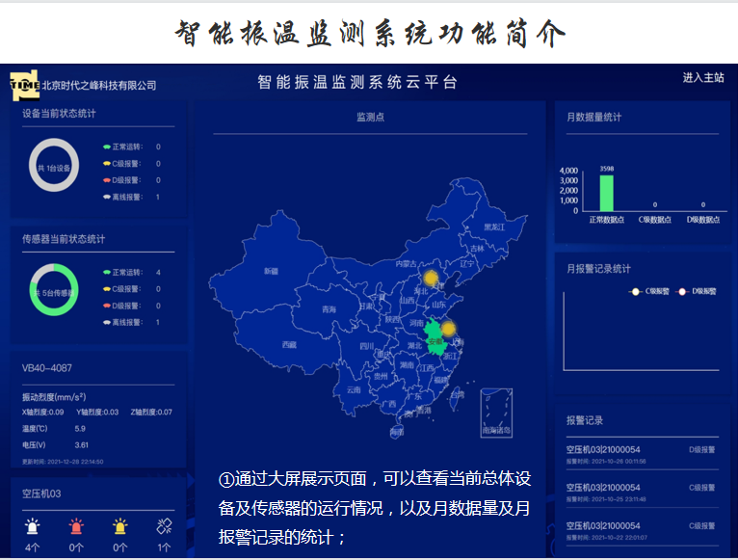Open the first alarm record with D级报警
Viewport: 738px width, 560px height.
click(640, 454)
